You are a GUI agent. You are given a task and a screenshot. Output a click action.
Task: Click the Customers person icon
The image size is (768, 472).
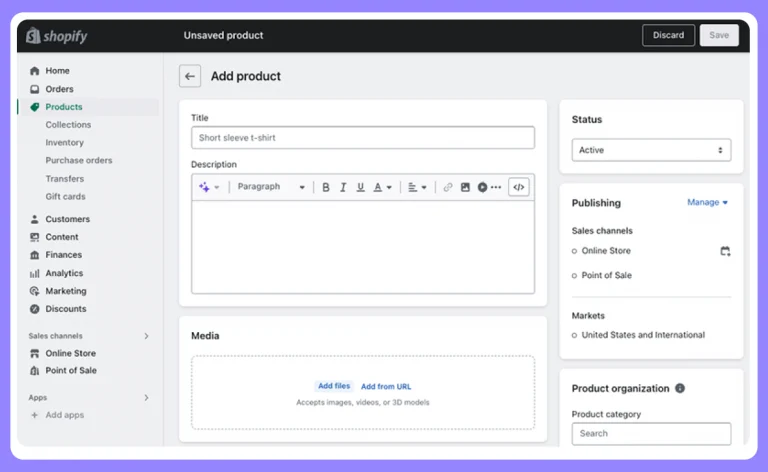pyautogui.click(x=34, y=219)
